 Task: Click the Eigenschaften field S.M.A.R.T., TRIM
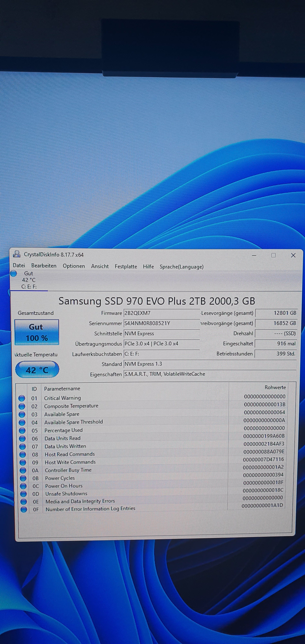pos(210,374)
